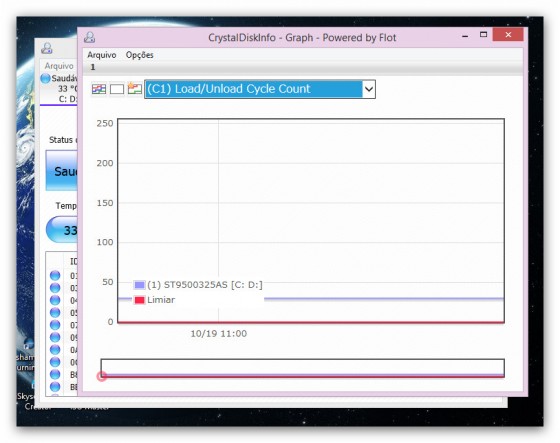The width and height of the screenshot is (560, 443).
Task: Click the 'Limiar' legend label
Action: (x=161, y=300)
